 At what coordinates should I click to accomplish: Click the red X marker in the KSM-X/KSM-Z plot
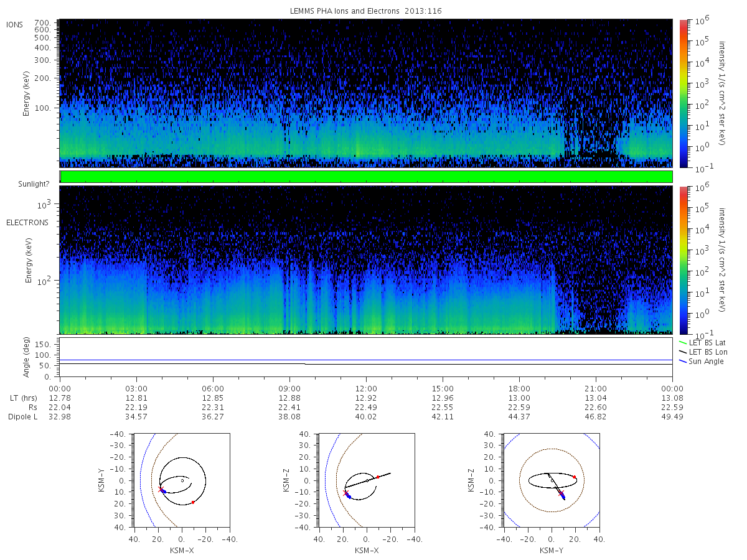coord(345,493)
